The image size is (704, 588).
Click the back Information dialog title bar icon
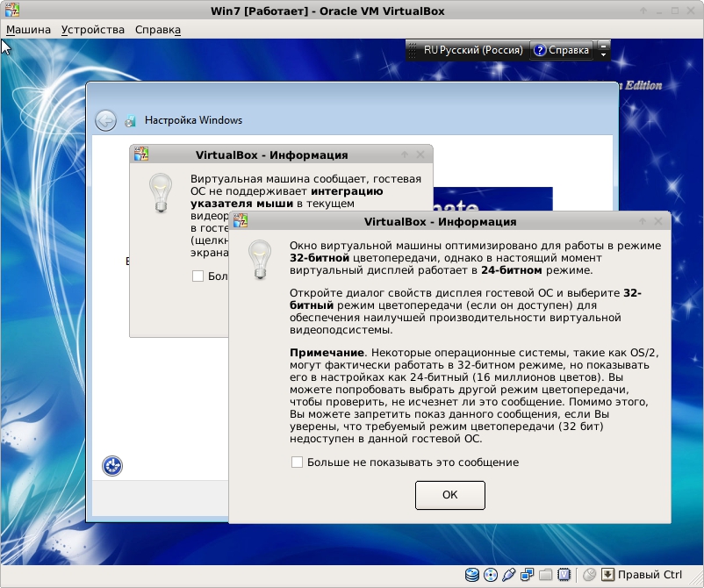tap(141, 154)
